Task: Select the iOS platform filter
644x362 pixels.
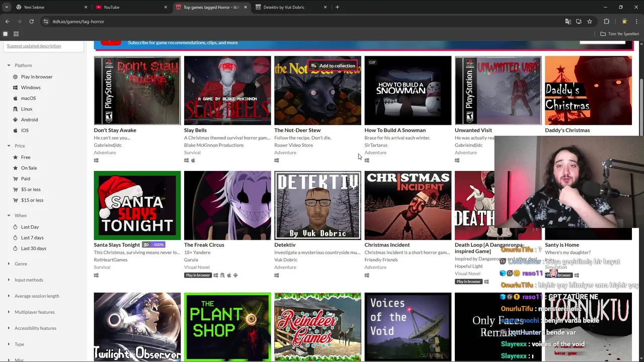Action: [25, 131]
